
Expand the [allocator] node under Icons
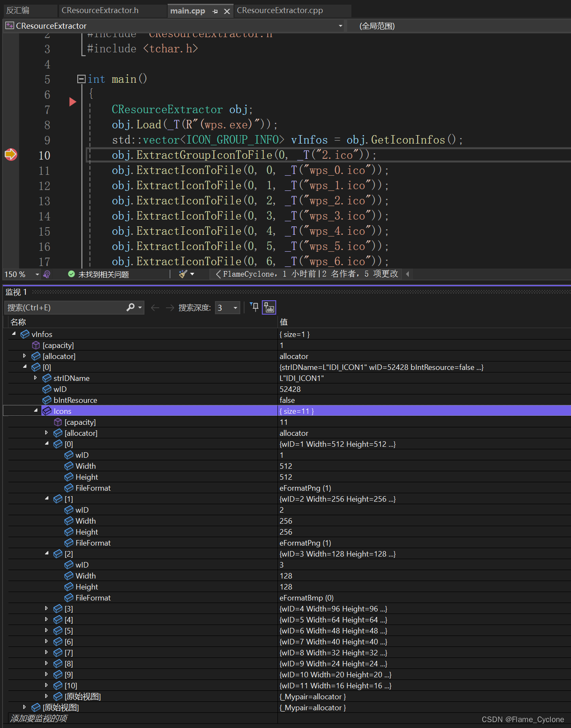click(x=46, y=433)
